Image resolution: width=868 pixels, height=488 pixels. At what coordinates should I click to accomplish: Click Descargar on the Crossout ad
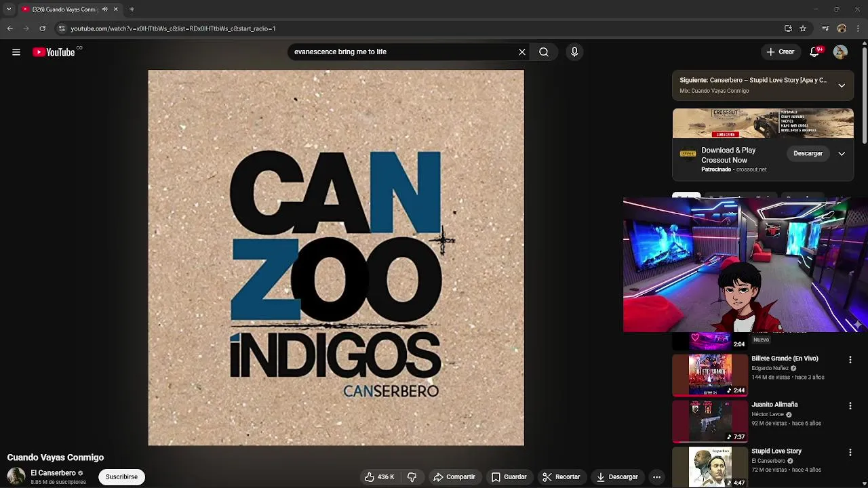808,154
